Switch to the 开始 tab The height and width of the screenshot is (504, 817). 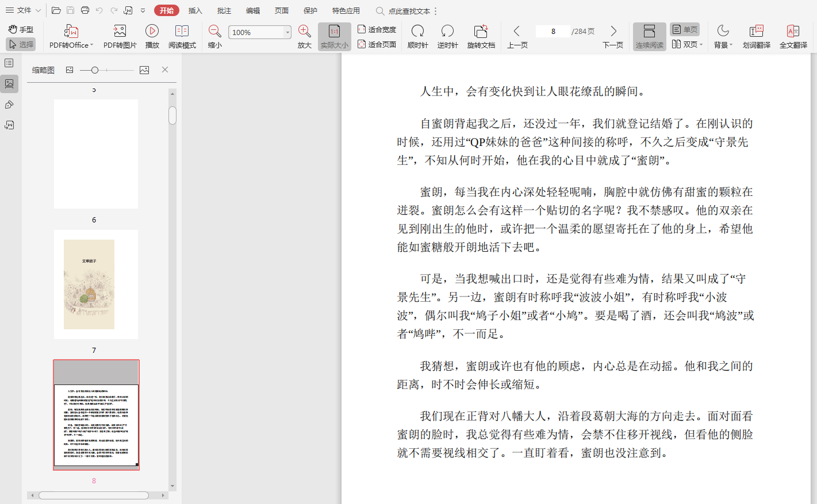(x=167, y=10)
